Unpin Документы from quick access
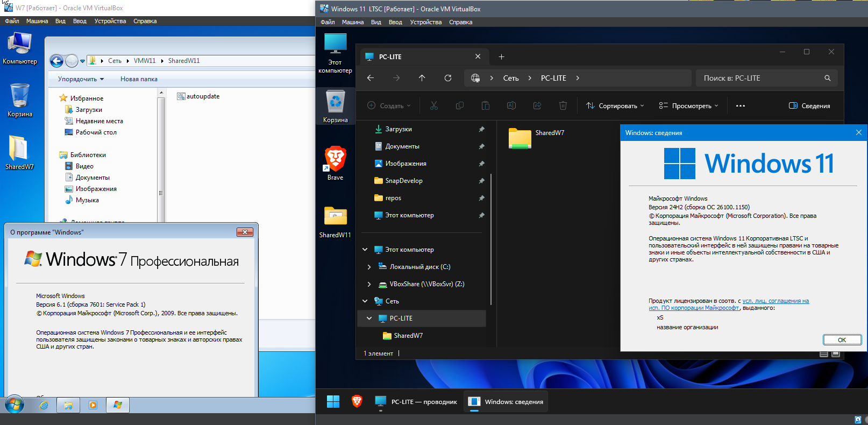Viewport: 868px width, 425px height. click(481, 146)
